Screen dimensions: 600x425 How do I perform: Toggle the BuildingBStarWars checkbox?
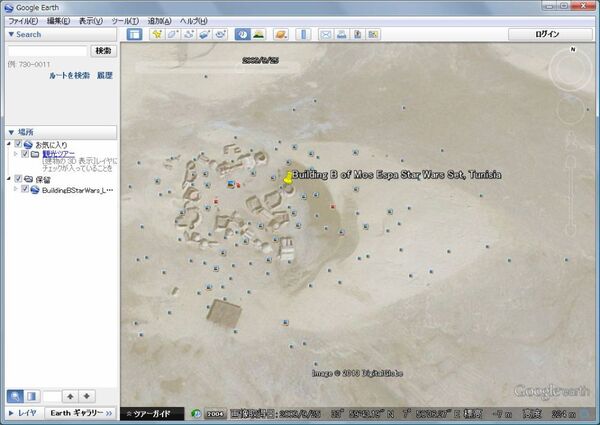tap(25, 189)
